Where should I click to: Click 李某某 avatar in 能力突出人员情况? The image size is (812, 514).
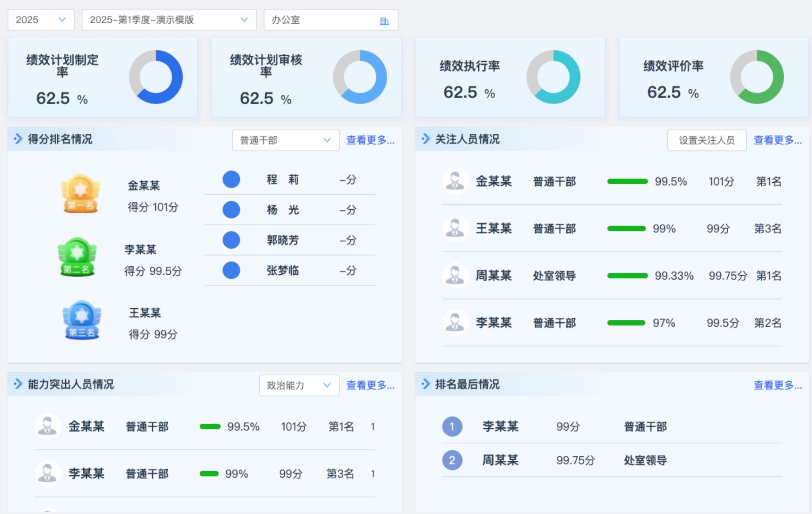coord(48,473)
